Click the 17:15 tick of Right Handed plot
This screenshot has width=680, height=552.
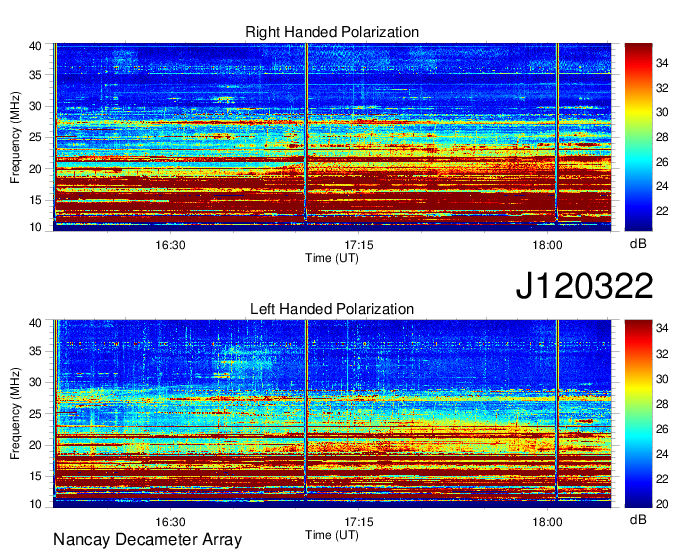[359, 245]
